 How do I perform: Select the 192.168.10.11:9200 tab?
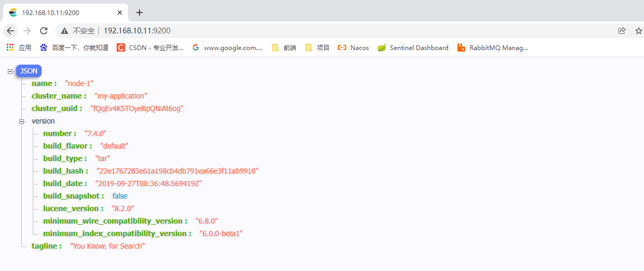coord(66,13)
